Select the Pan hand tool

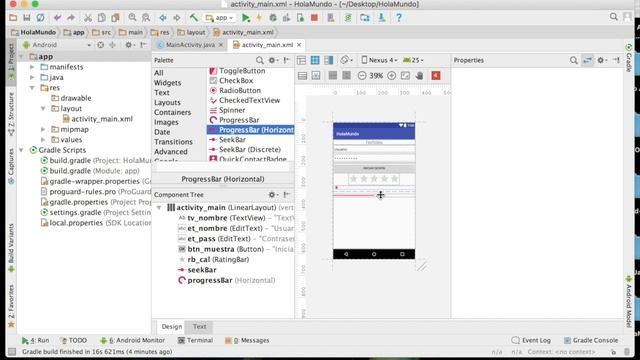(420, 76)
